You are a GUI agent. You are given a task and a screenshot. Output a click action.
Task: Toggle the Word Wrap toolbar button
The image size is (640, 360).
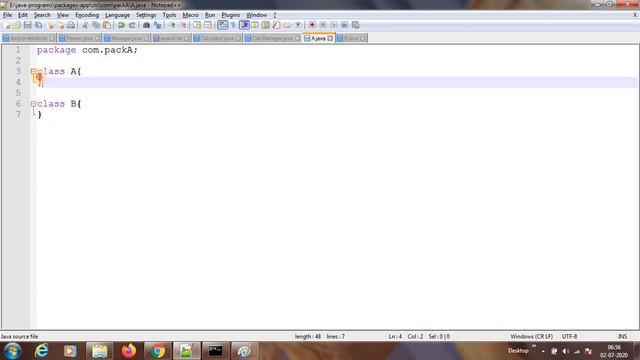(222, 25)
